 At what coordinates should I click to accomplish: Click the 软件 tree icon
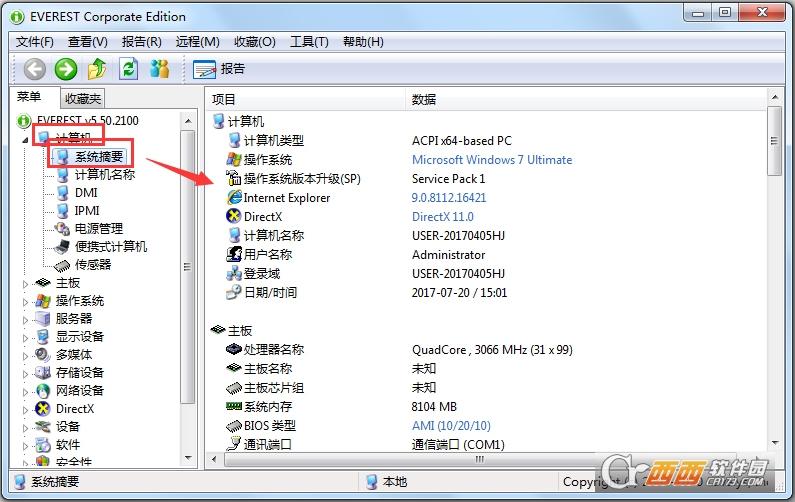pos(43,445)
